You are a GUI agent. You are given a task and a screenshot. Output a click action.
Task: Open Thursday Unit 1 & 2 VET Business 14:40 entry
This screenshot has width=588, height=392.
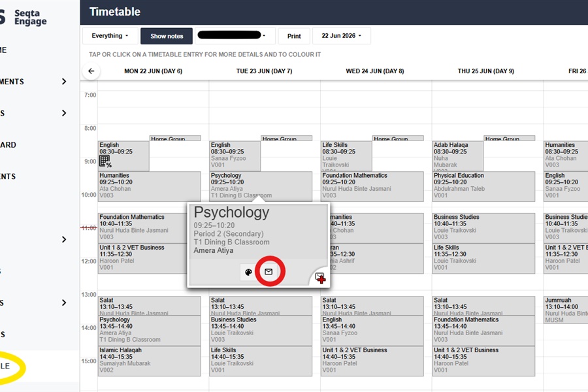click(x=483, y=361)
